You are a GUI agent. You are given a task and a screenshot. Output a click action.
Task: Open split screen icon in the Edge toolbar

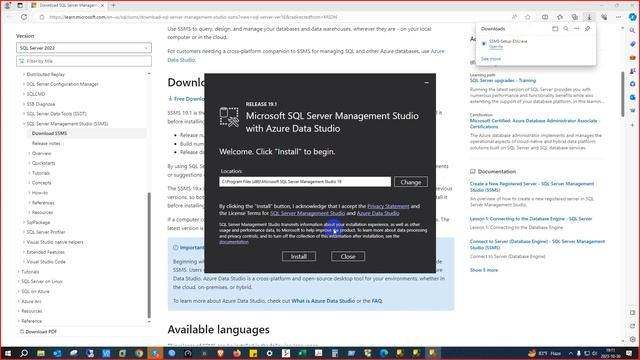pyautogui.click(x=545, y=17)
